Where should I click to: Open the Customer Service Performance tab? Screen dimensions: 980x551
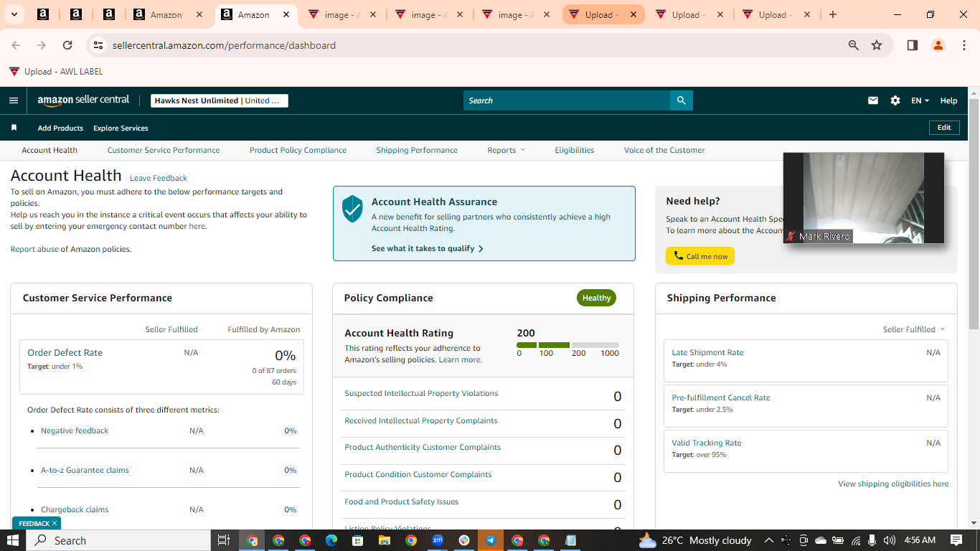164,150
